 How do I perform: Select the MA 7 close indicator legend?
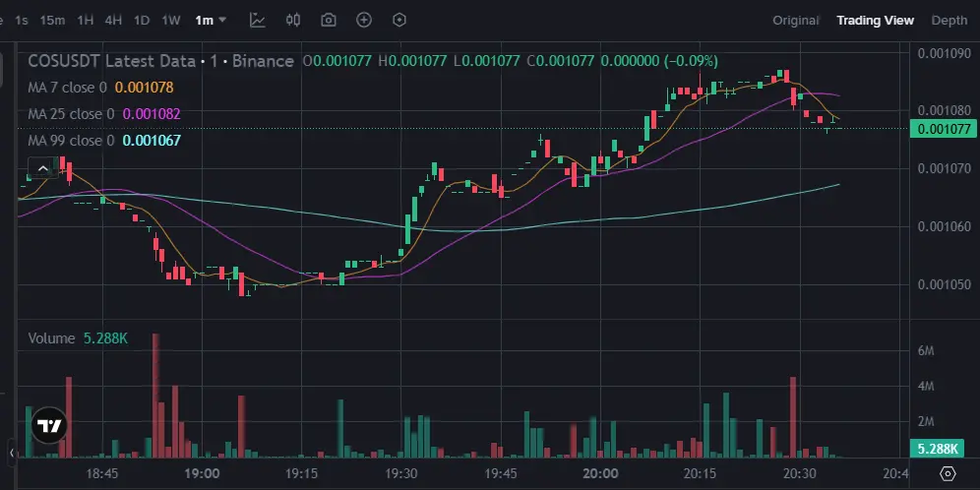(67, 88)
